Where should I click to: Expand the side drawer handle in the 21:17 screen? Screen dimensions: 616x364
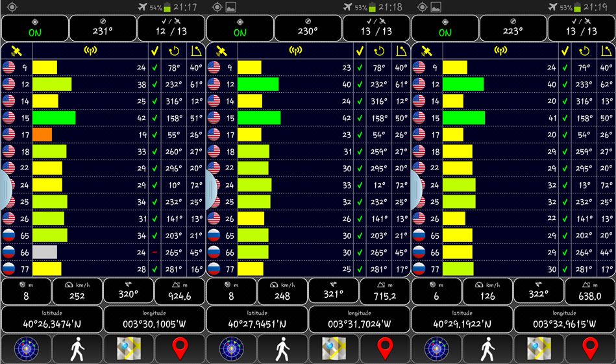pos(5,189)
